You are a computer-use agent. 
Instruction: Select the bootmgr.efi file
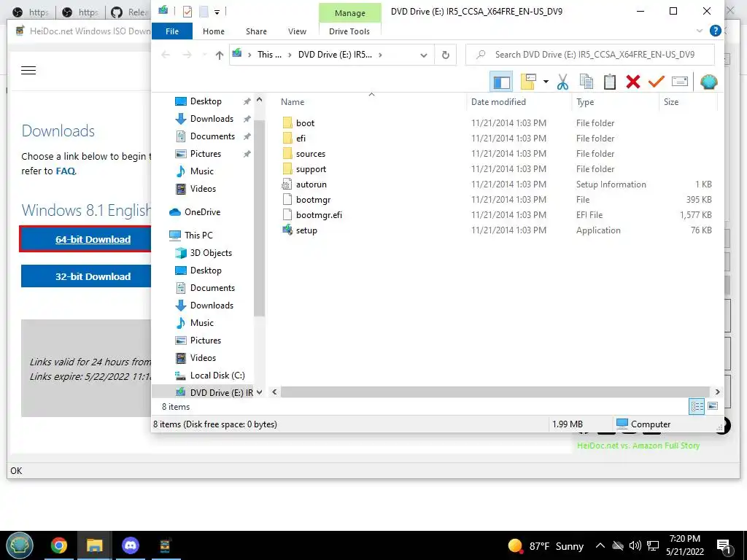318,215
